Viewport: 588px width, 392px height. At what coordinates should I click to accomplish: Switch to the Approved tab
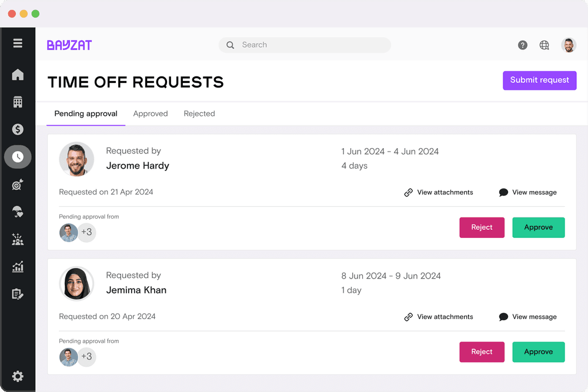pyautogui.click(x=151, y=114)
